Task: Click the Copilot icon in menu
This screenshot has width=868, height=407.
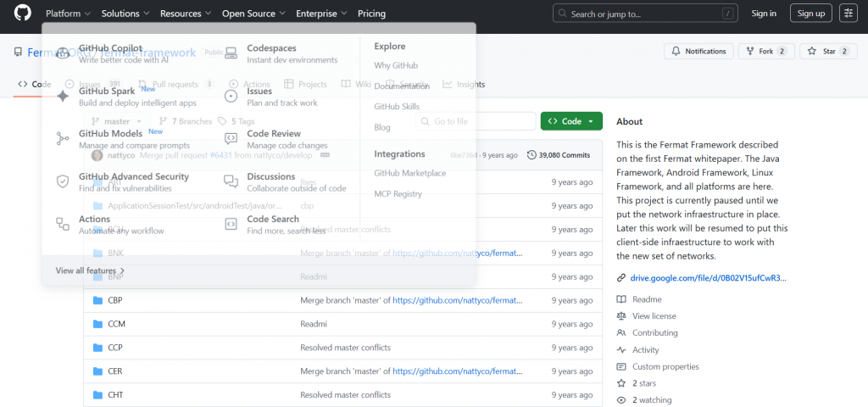Action: tap(63, 53)
